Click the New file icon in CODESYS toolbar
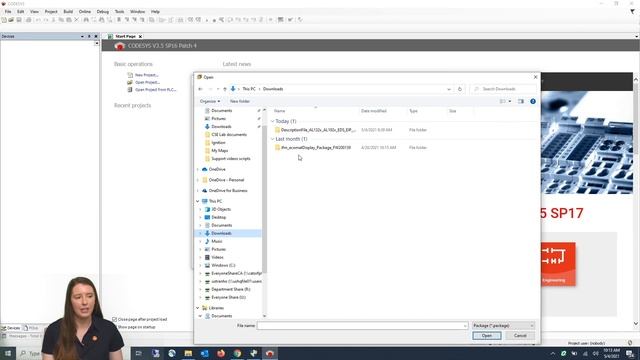The image size is (640, 360). click(x=4, y=20)
